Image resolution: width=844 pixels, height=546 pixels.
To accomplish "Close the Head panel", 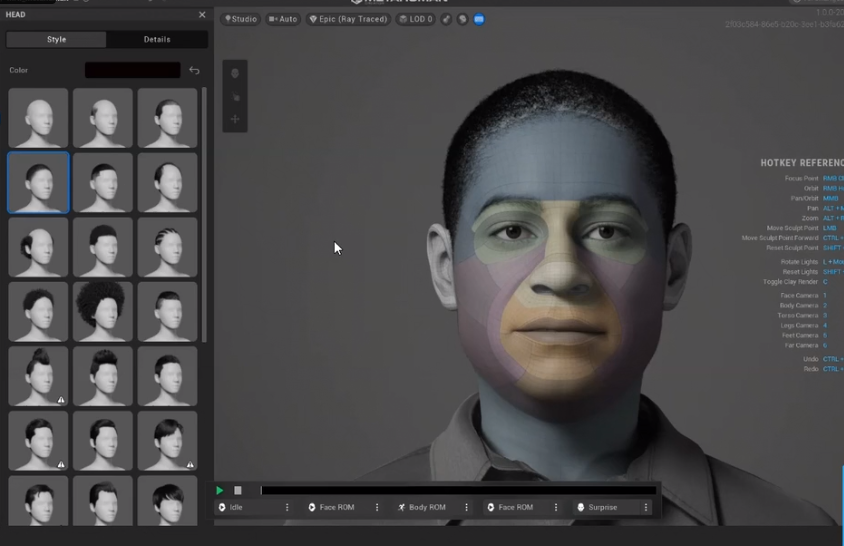I will (202, 15).
